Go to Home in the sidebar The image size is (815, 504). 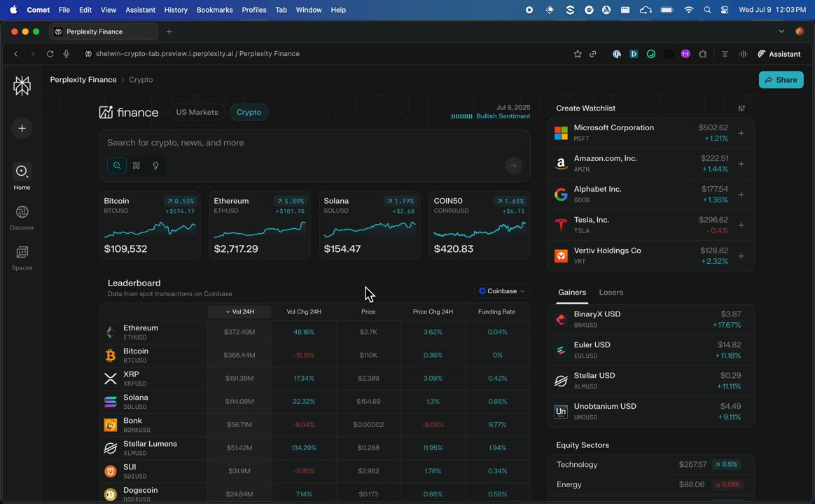point(22,176)
